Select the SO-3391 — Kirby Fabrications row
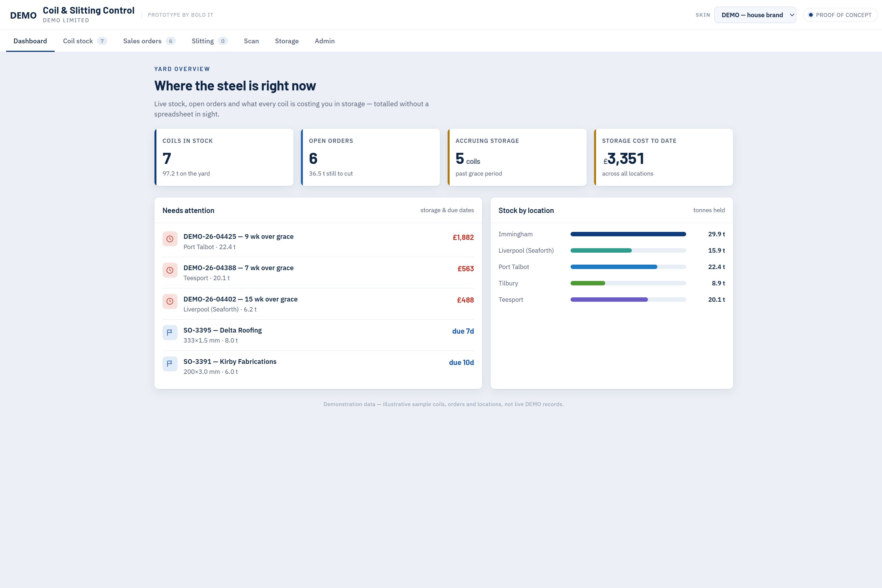Viewport: 882px width, 588px height. click(x=318, y=366)
